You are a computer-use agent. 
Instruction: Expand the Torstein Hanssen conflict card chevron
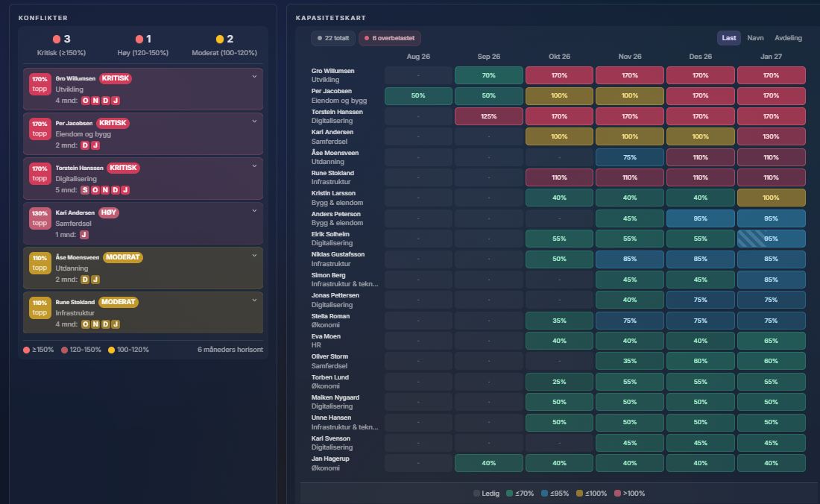click(x=255, y=166)
